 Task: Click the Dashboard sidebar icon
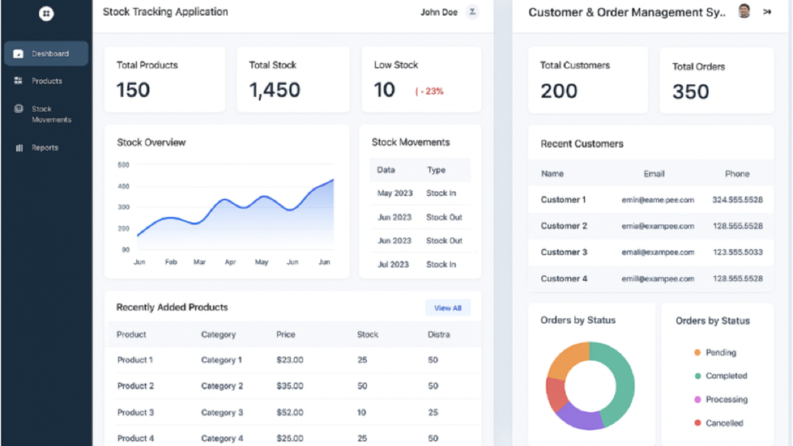(x=18, y=54)
